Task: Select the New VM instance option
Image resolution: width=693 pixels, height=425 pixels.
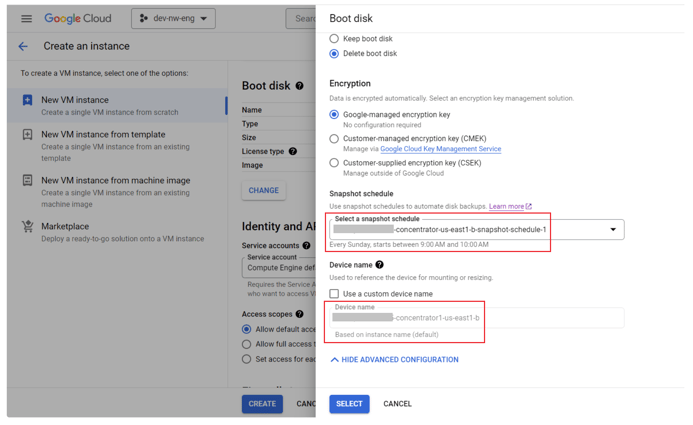Action: (x=75, y=100)
